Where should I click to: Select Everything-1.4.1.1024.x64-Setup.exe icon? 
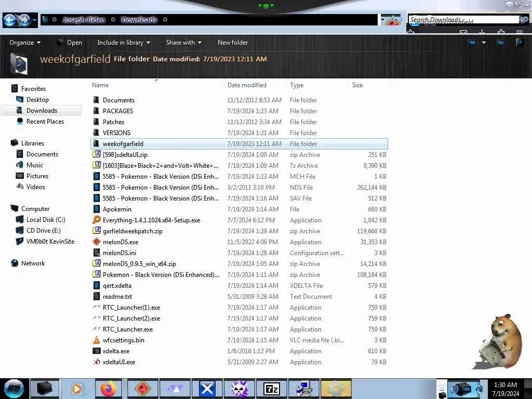coord(97,220)
